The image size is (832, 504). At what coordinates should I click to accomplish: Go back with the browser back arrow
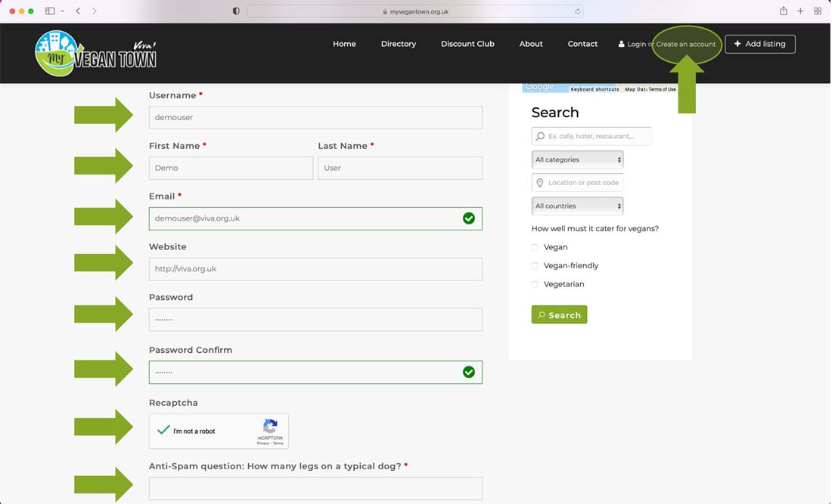click(x=78, y=11)
